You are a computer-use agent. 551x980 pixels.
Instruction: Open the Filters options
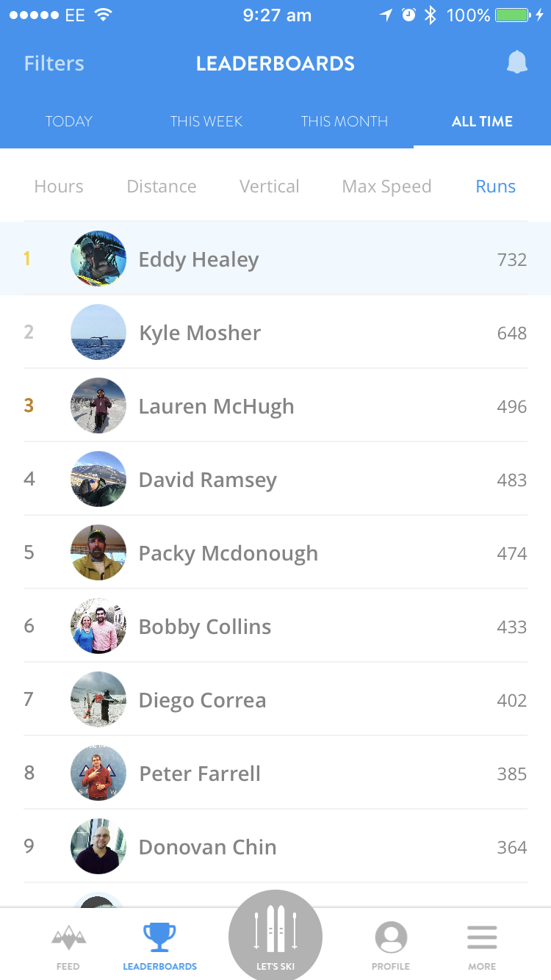point(54,64)
